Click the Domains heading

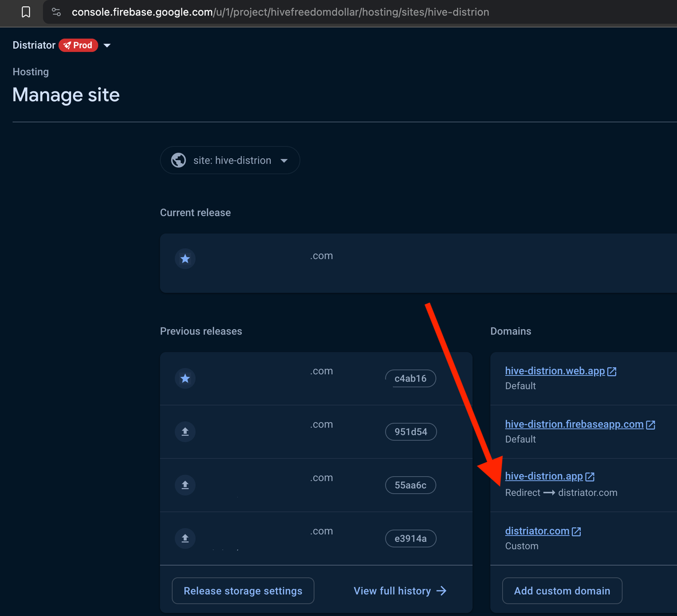[511, 331]
